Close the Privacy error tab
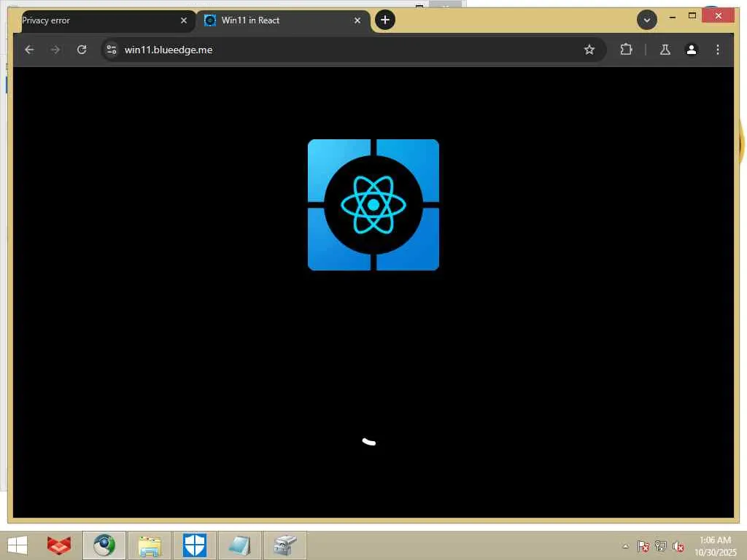Image resolution: width=747 pixels, height=560 pixels. (184, 20)
